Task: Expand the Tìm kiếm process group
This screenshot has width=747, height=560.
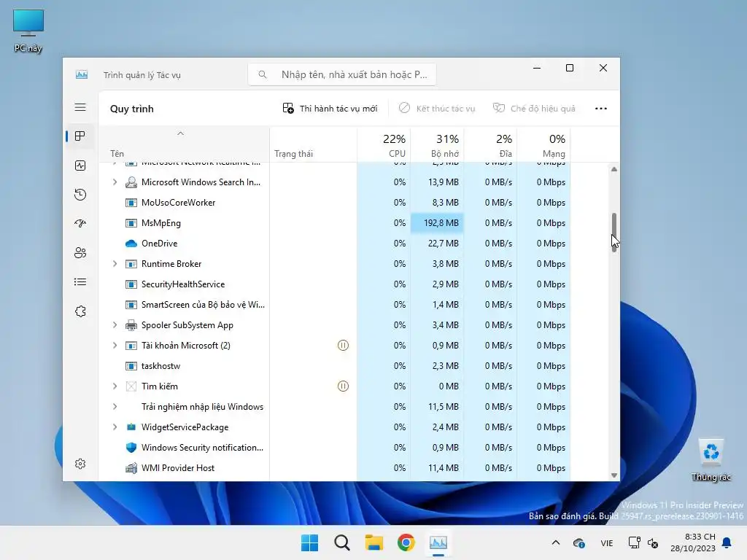Action: 115,386
